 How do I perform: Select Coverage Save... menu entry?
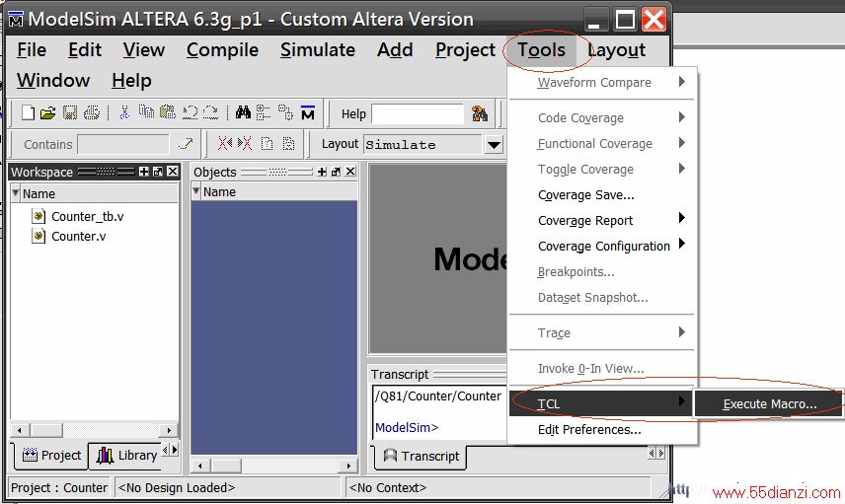pos(586,195)
